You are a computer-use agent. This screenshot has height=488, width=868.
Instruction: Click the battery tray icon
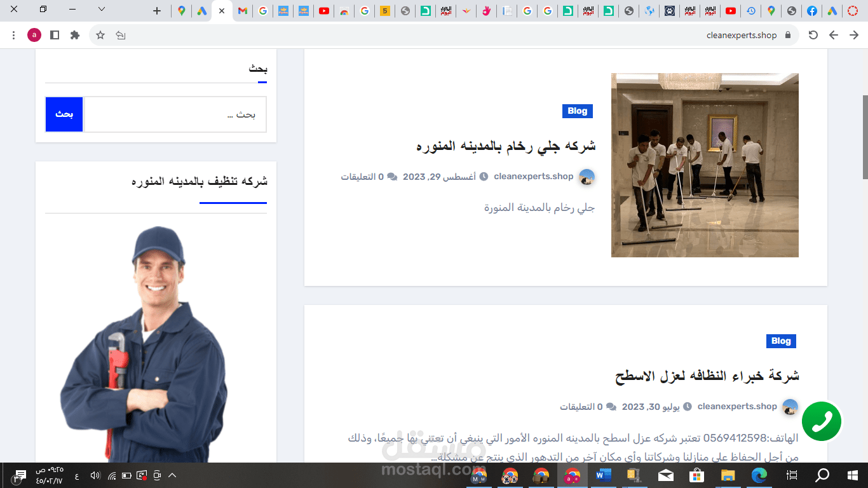tap(126, 475)
